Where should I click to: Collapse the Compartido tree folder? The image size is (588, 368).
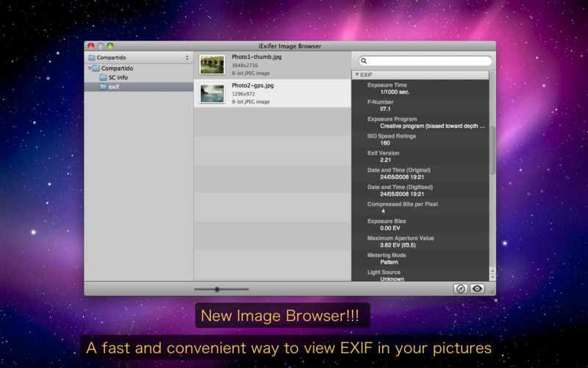pyautogui.click(x=90, y=68)
